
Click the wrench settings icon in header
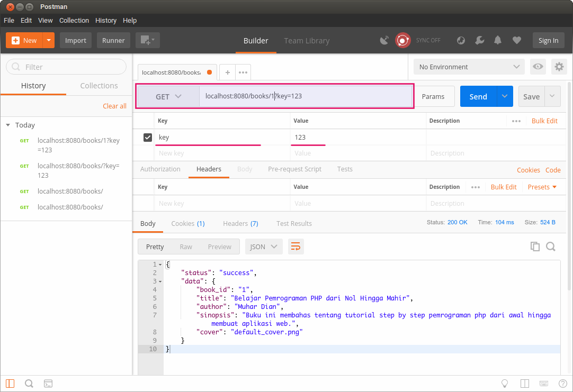[x=479, y=40]
